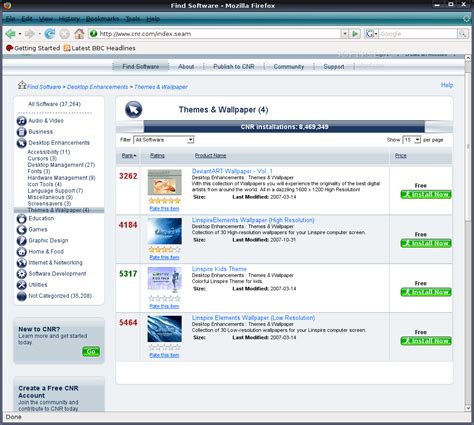Reload the page with the refresh icon
Screen dimensions: 474x425
pyautogui.click(x=50, y=34)
